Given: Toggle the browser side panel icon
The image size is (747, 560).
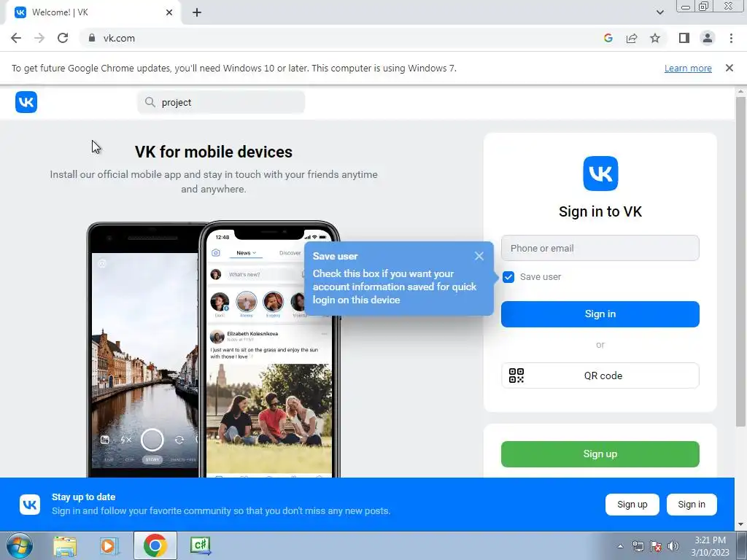Looking at the screenshot, I should (684, 38).
